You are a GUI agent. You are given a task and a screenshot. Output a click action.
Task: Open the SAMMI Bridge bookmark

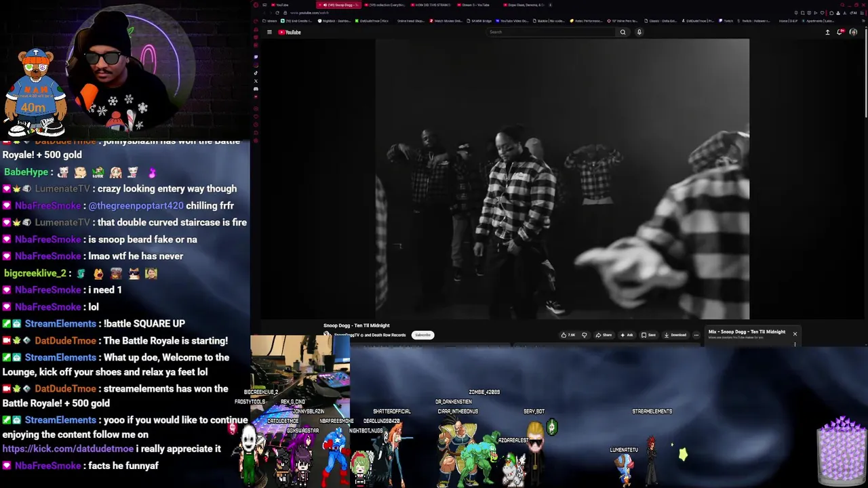coord(479,21)
